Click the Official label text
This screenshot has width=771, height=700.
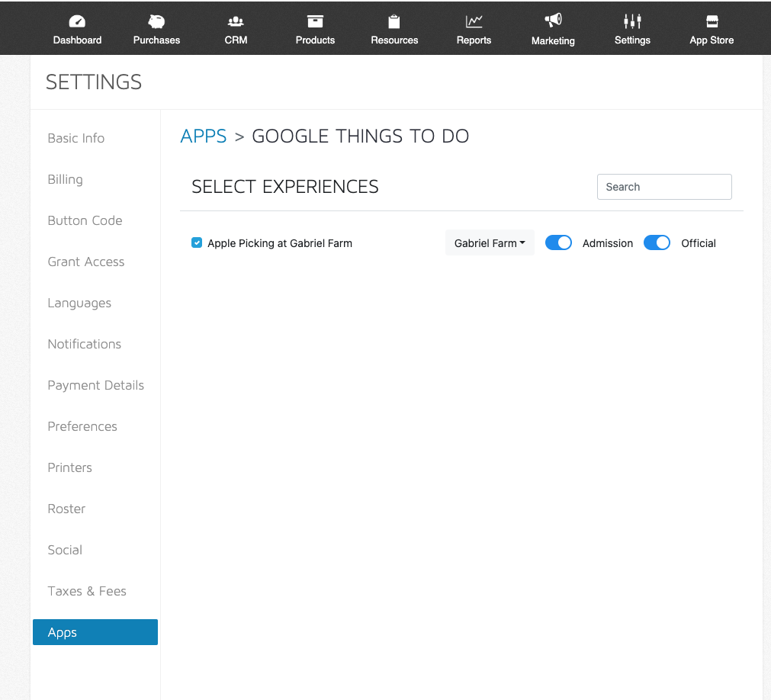[699, 243]
